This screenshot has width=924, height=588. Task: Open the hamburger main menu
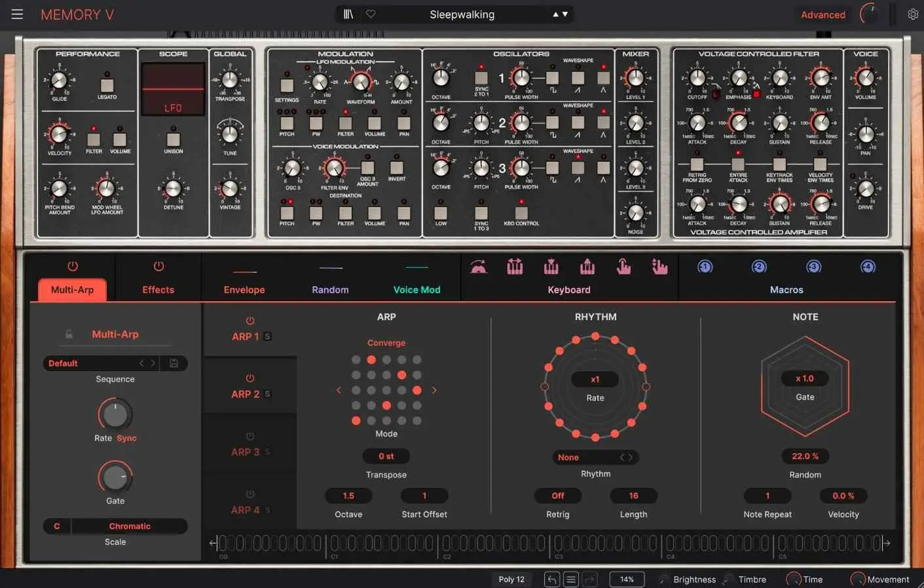[x=17, y=14]
